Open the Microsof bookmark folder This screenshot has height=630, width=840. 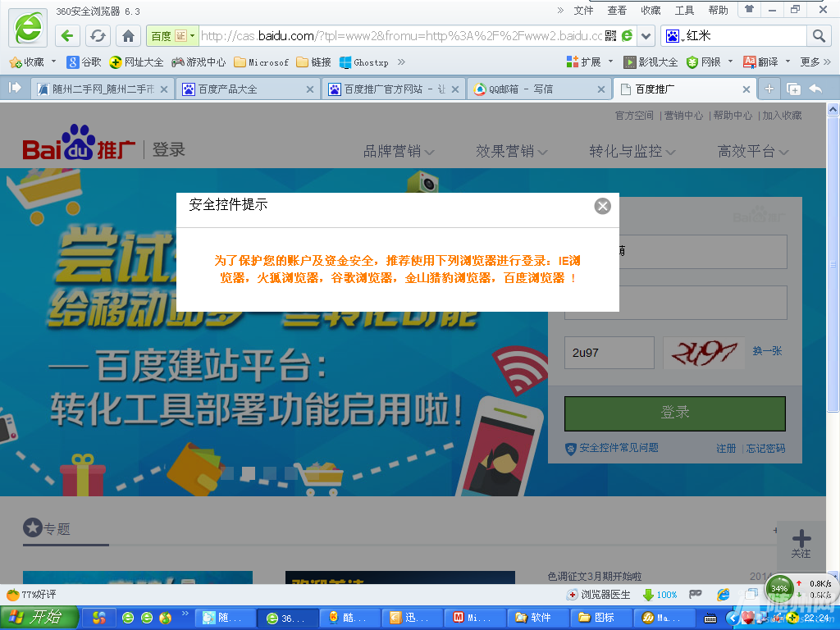tap(262, 62)
